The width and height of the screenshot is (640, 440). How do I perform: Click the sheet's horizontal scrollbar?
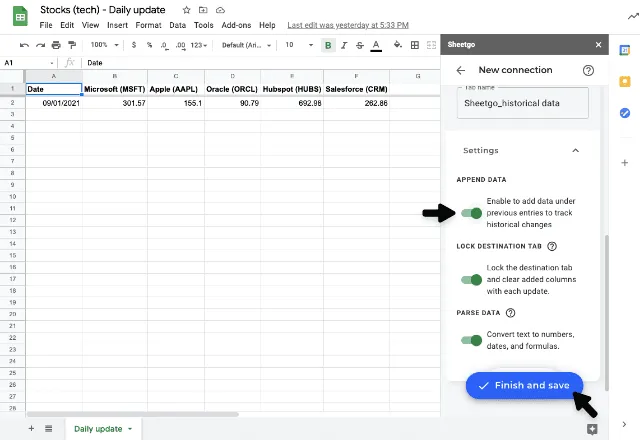click(x=133, y=414)
